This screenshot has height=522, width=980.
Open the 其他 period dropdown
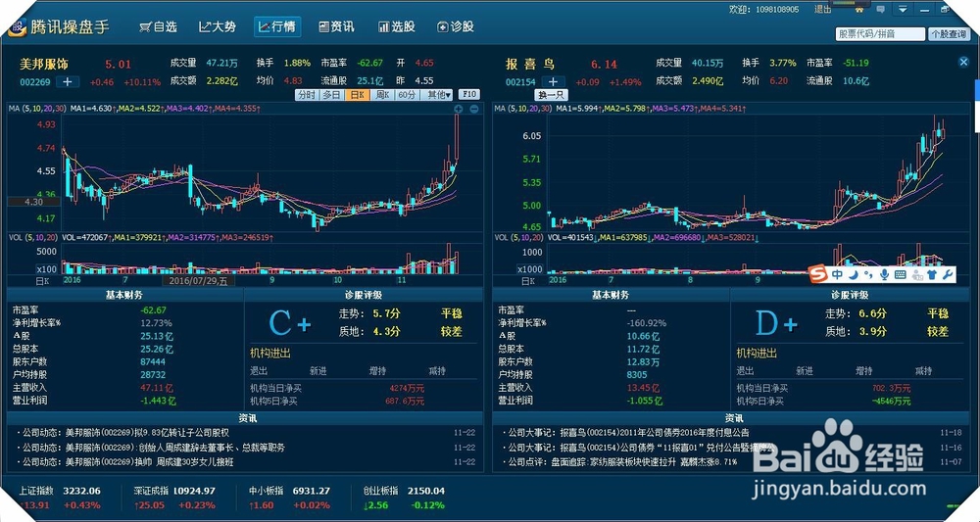(438, 95)
